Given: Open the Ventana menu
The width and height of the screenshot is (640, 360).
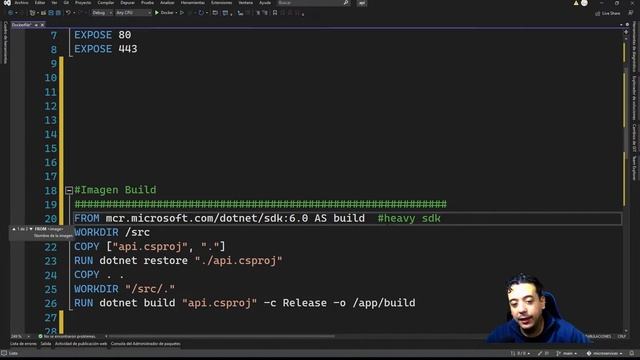Looking at the screenshot, I should coord(246,3).
